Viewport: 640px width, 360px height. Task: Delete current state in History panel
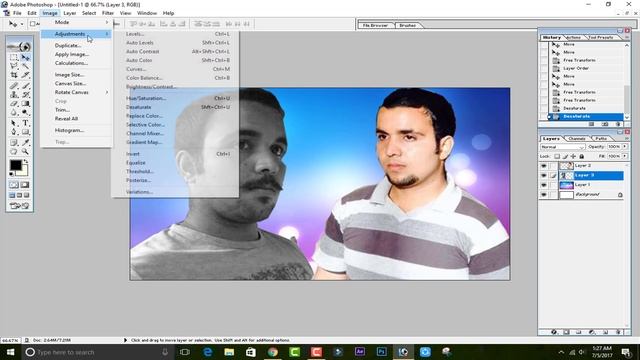pyautogui.click(x=618, y=124)
